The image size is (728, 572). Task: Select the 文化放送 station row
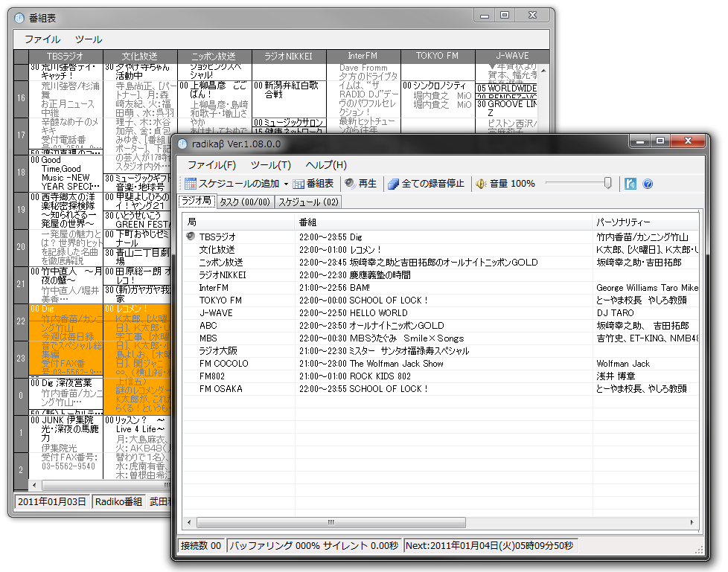click(441, 250)
